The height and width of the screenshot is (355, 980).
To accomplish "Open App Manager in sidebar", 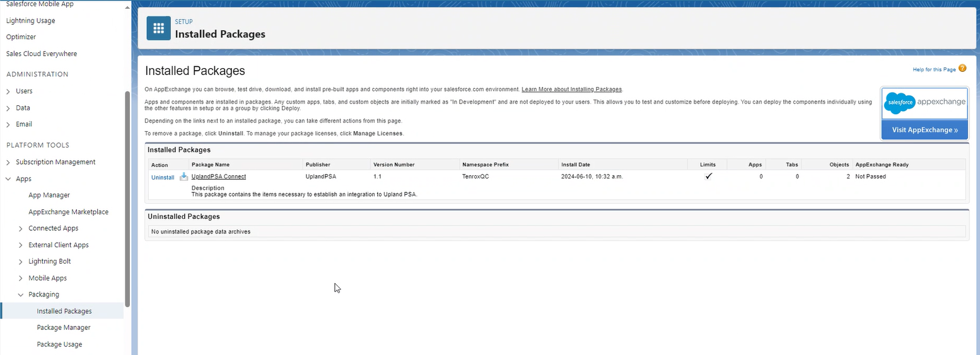I will tap(49, 195).
